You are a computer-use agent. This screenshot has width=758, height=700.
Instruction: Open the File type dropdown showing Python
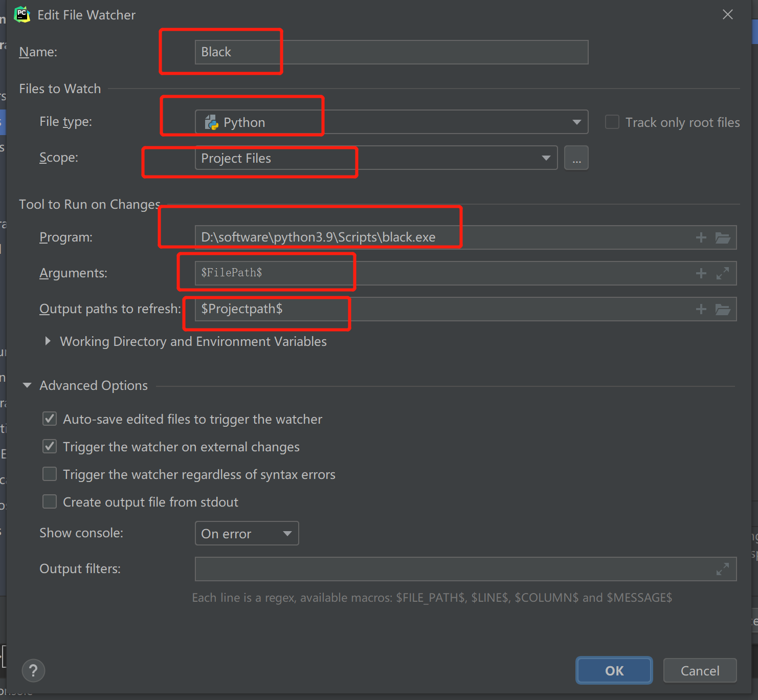click(x=391, y=122)
